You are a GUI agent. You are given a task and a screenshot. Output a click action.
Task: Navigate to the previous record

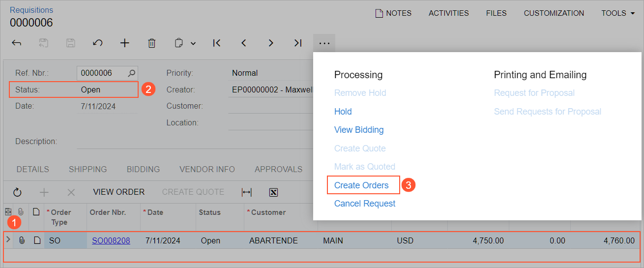coord(244,43)
